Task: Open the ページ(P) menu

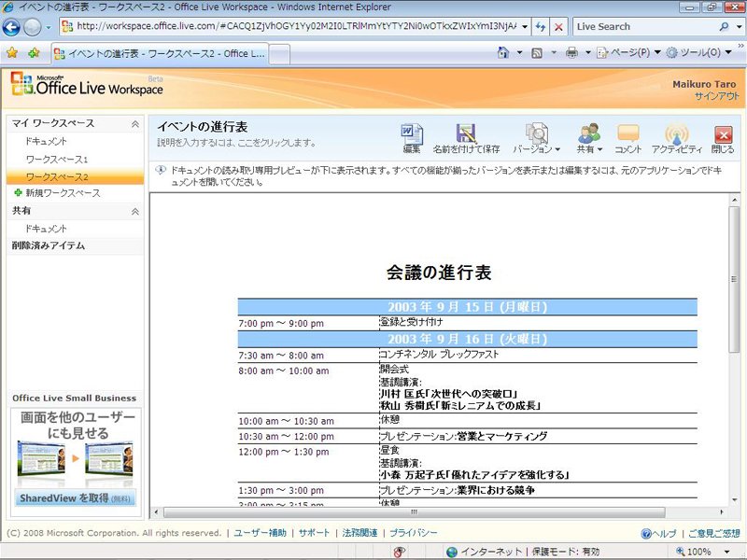Action: 628,52
